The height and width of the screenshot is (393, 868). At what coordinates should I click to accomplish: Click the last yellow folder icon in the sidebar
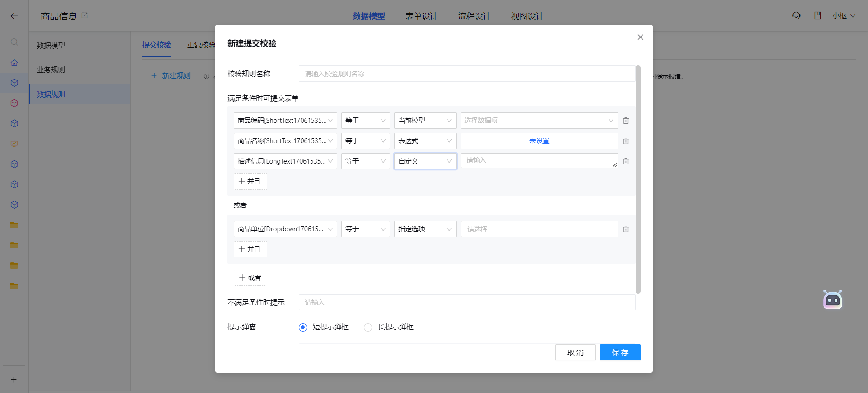click(x=14, y=286)
